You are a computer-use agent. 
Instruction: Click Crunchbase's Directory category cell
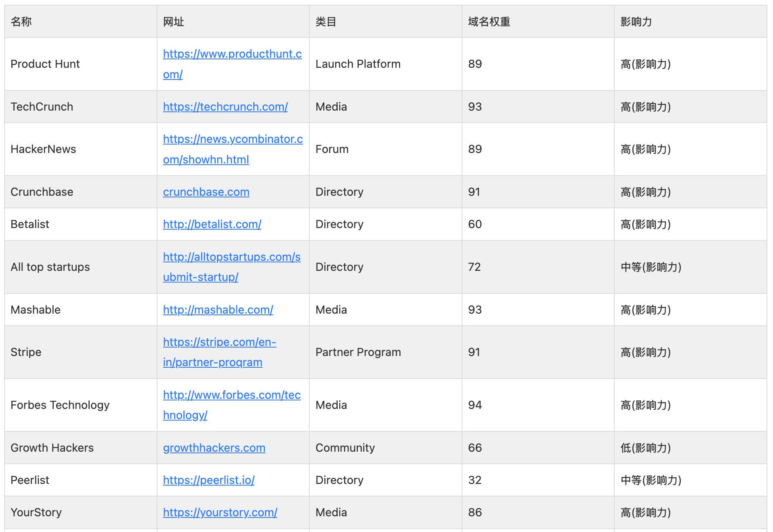pos(386,192)
